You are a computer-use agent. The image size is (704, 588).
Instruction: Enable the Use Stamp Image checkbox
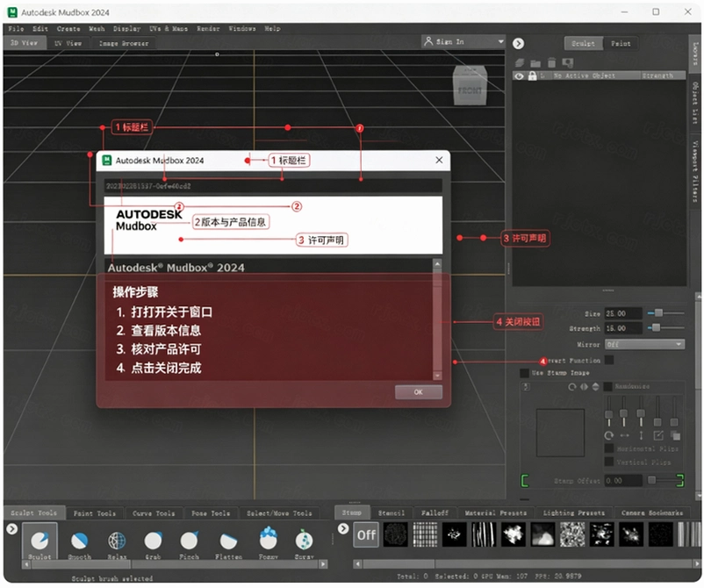coord(524,373)
